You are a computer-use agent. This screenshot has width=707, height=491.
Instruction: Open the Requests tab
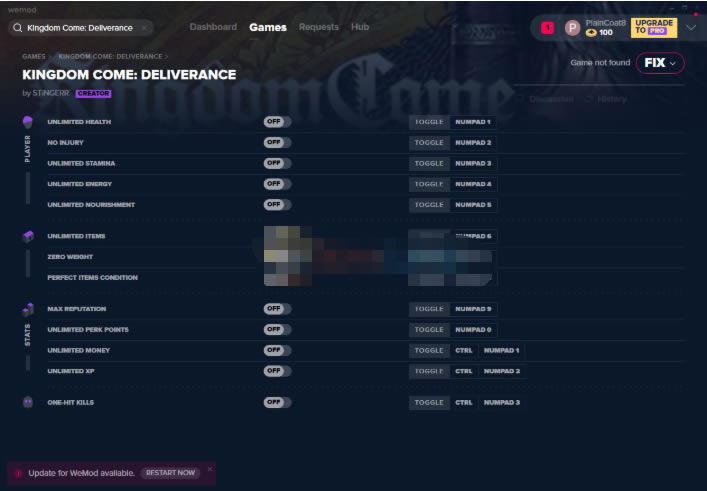point(318,27)
